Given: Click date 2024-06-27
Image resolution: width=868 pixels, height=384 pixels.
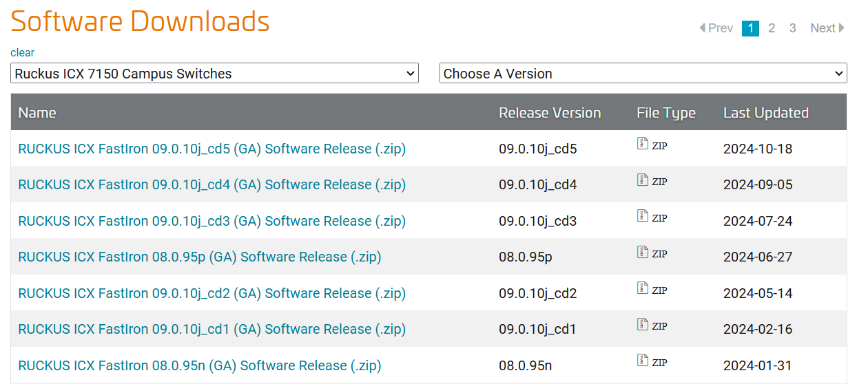Looking at the screenshot, I should 758,257.
